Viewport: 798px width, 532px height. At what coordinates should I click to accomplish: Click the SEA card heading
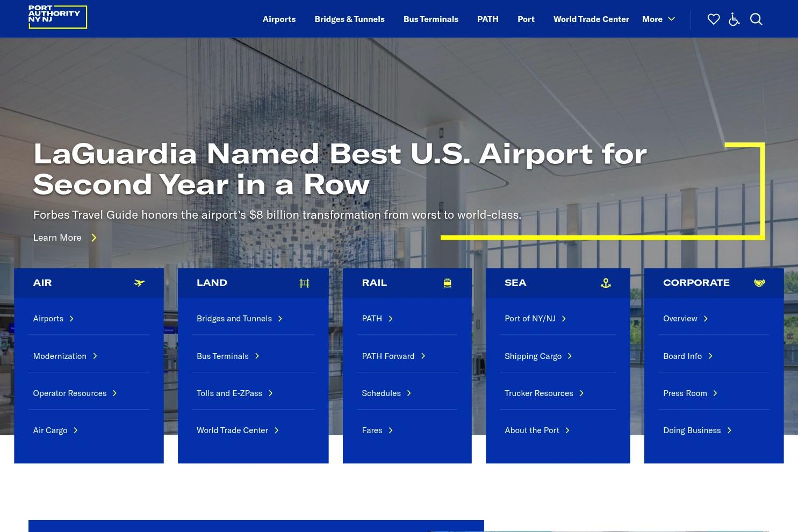click(x=515, y=283)
